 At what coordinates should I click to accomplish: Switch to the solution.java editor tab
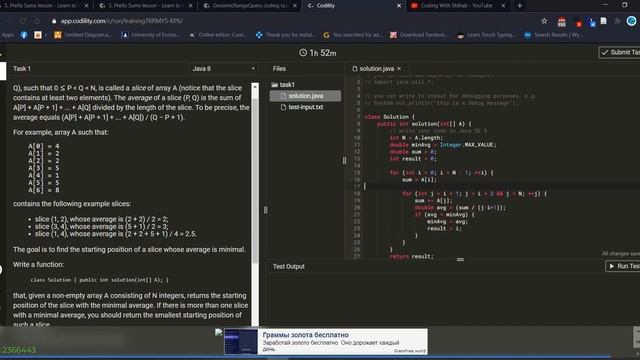376,69
